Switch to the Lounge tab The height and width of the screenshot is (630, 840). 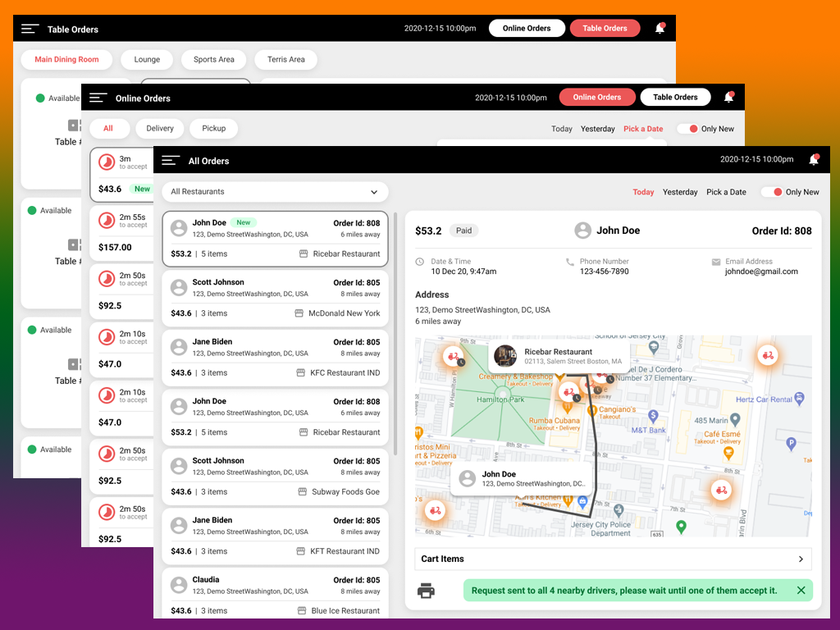pos(147,59)
